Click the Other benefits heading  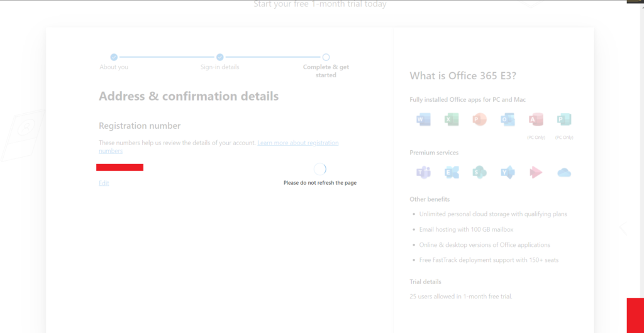[430, 199]
